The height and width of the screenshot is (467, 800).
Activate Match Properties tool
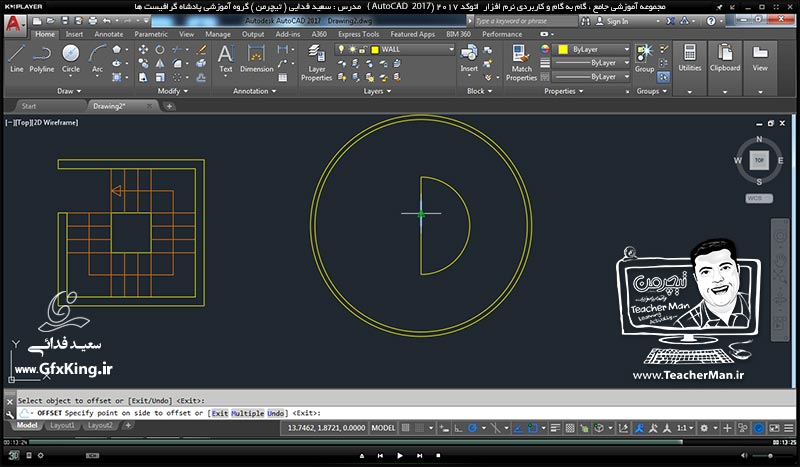521,63
